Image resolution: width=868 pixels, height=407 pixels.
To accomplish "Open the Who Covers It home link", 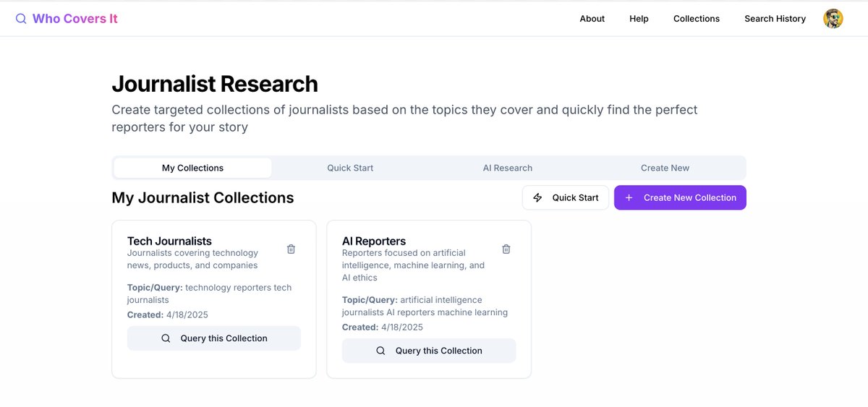I will (x=75, y=19).
